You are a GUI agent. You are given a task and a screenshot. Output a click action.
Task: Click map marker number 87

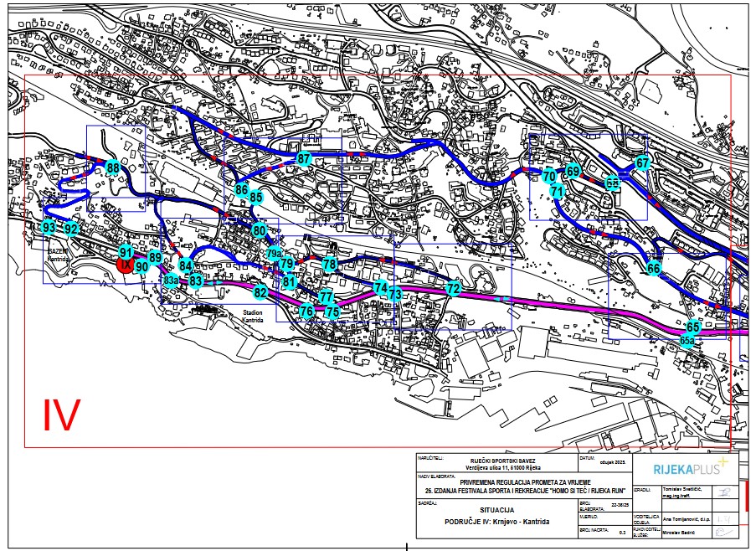coord(303,159)
